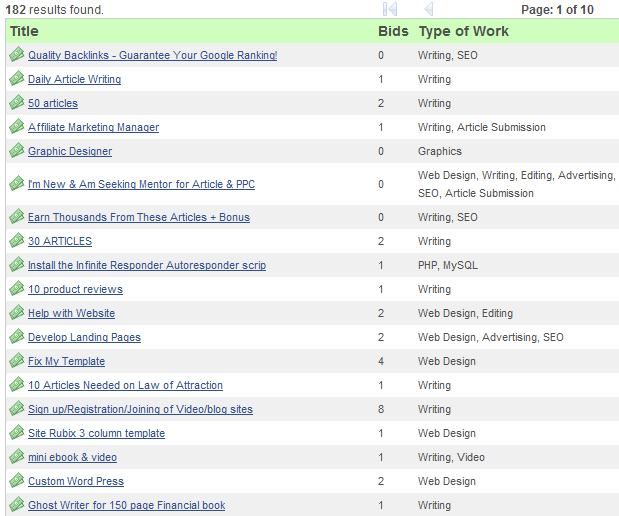This screenshot has width=619, height=516.
Task: Sort by the Type of Work header
Action: point(463,31)
